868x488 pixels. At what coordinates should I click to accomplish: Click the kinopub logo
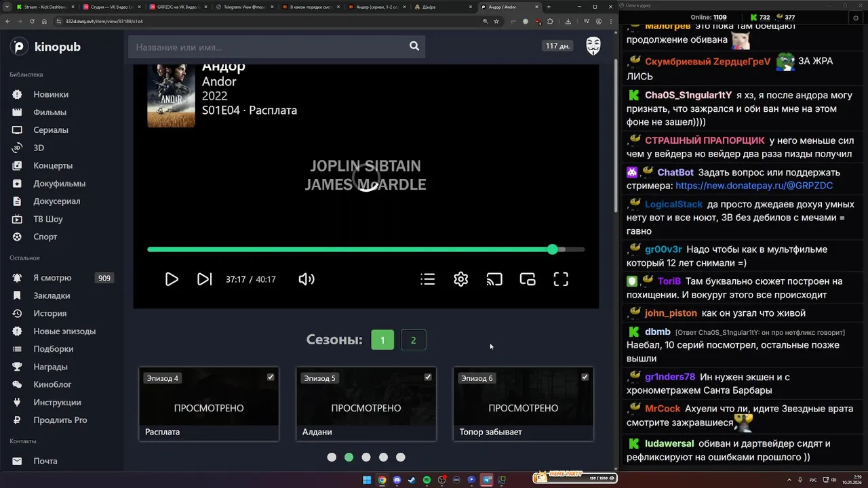tap(45, 47)
